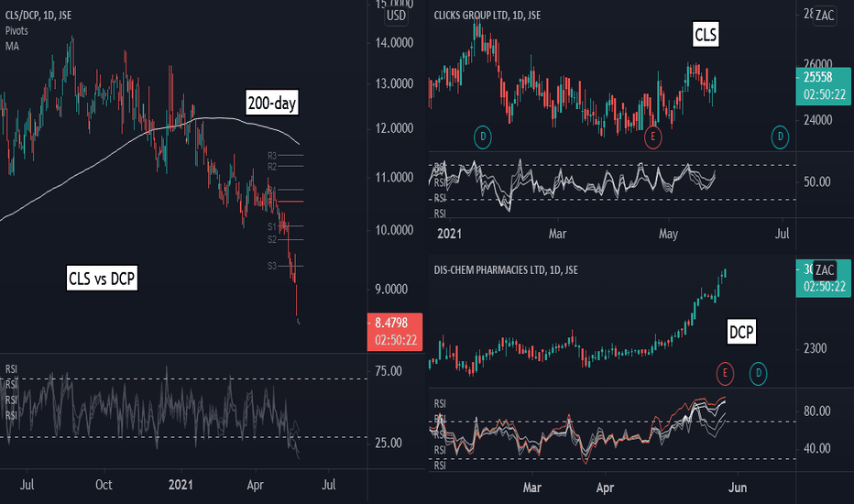Click the 24000 price scale value on Clicks chart

click(818, 120)
